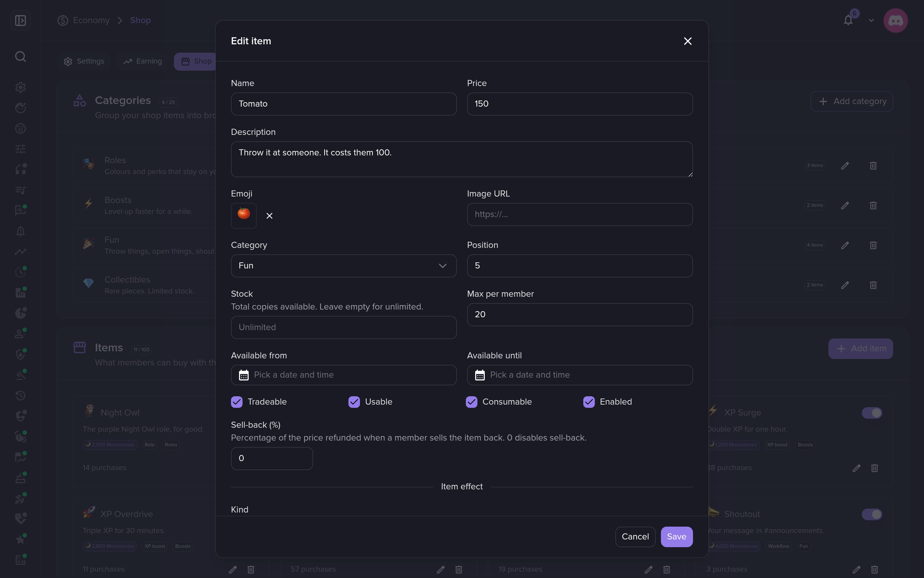Edit the Collectibles category pencil icon
Viewport: 924px width, 578px height.
tap(845, 285)
